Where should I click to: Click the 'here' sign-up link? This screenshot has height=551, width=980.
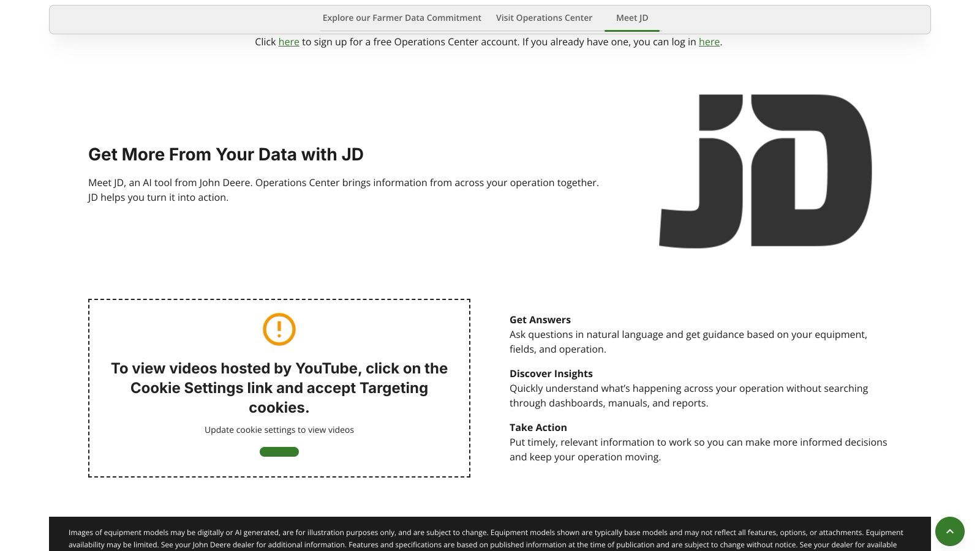288,42
